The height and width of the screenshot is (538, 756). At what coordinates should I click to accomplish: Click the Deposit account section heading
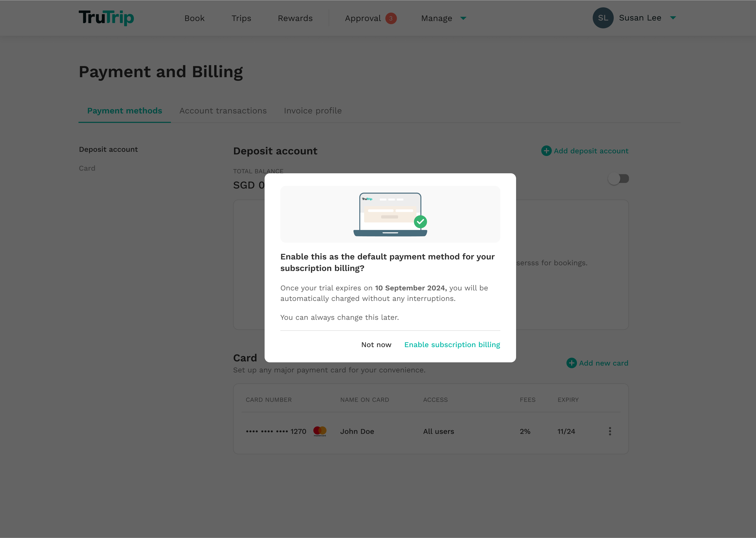pyautogui.click(x=275, y=151)
